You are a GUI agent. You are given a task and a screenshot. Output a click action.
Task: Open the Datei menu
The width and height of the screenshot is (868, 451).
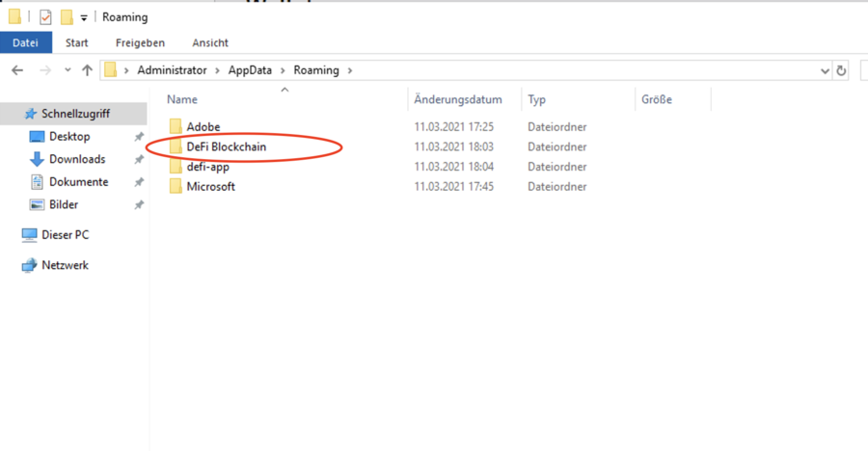pyautogui.click(x=25, y=42)
